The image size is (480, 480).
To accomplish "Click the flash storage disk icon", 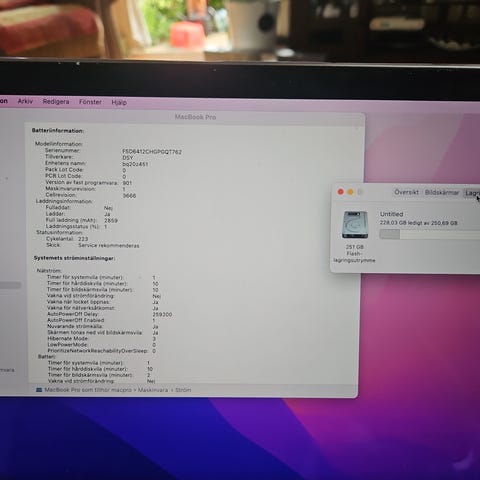I will (355, 225).
